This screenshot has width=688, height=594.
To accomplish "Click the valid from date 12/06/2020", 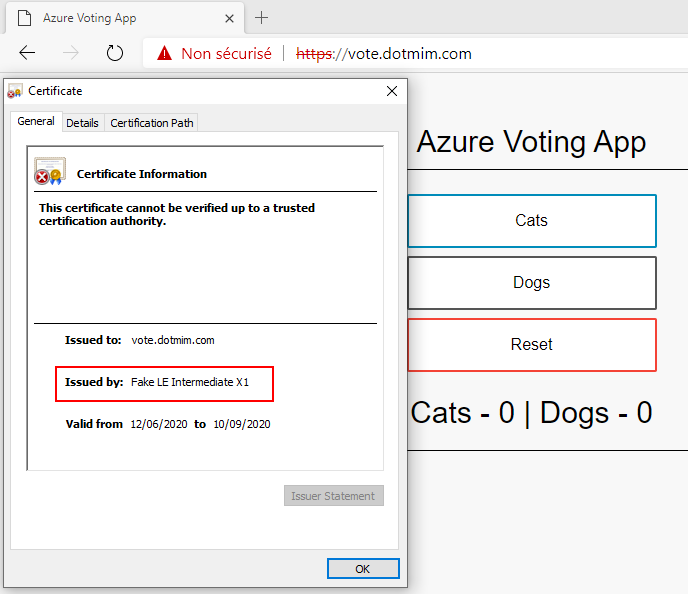I will click(x=159, y=424).
